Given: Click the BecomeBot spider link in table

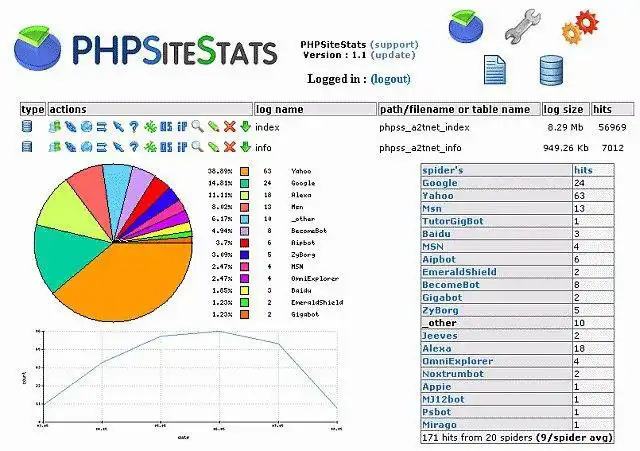Looking at the screenshot, I should [x=451, y=285].
